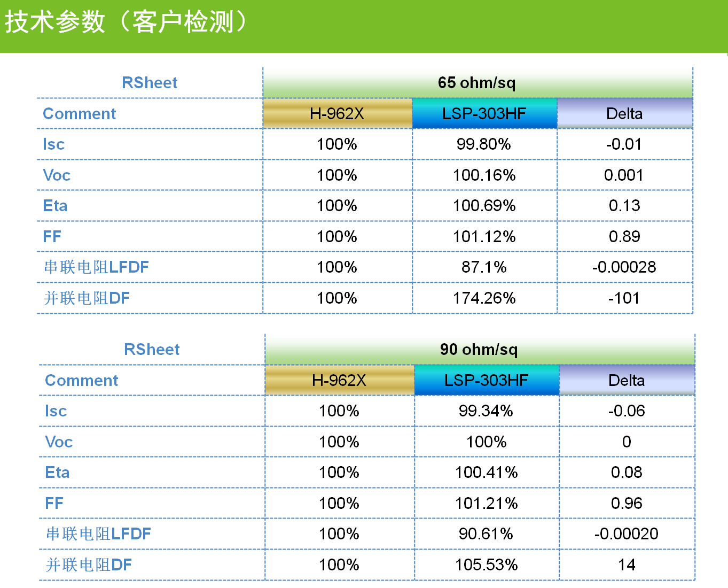Viewport: 728px width, 588px height.
Task: Click the 174.26% cell
Action: point(484,298)
